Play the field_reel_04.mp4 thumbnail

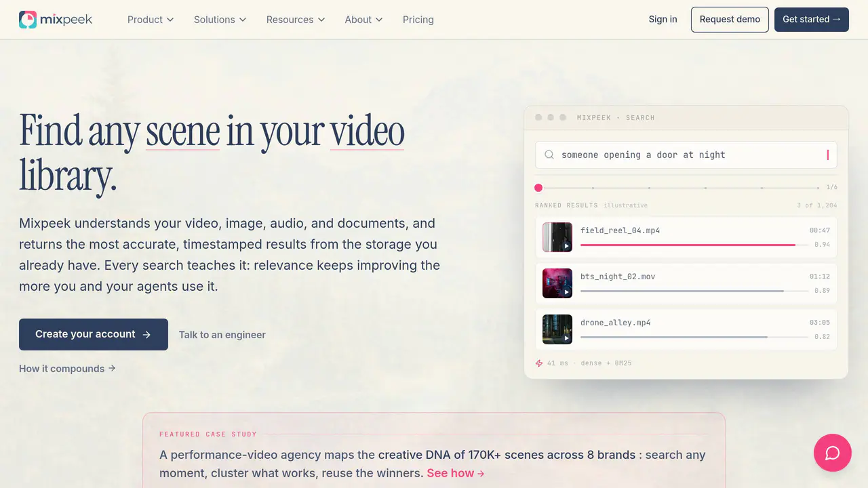(x=557, y=237)
